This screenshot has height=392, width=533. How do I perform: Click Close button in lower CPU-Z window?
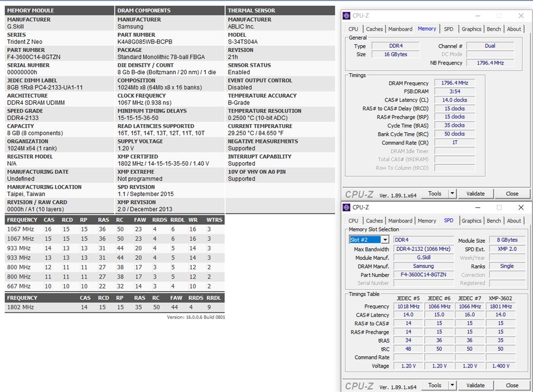click(512, 386)
